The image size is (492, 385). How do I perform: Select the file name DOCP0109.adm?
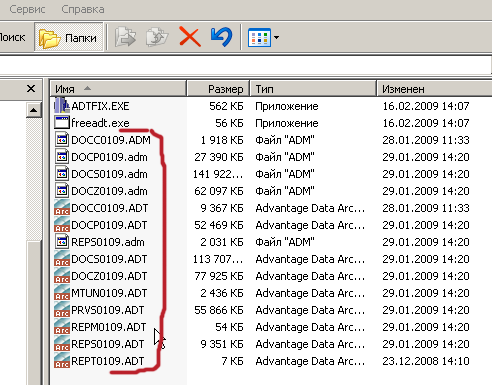click(x=109, y=157)
